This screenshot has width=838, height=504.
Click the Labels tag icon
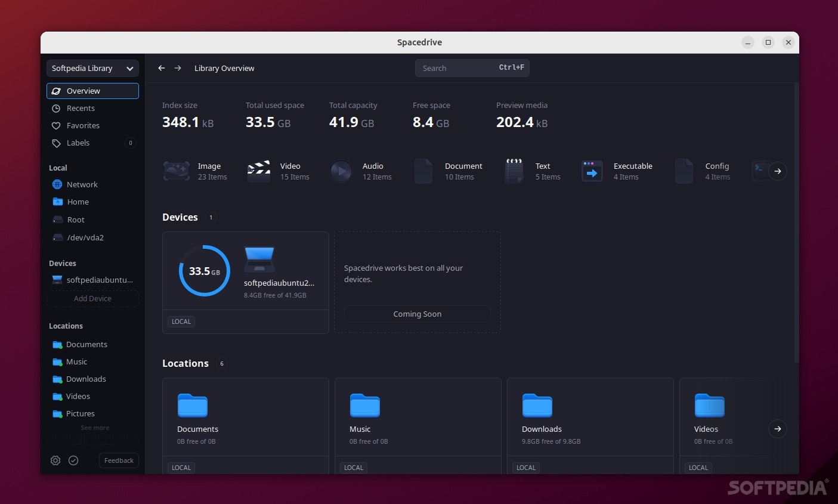(56, 143)
